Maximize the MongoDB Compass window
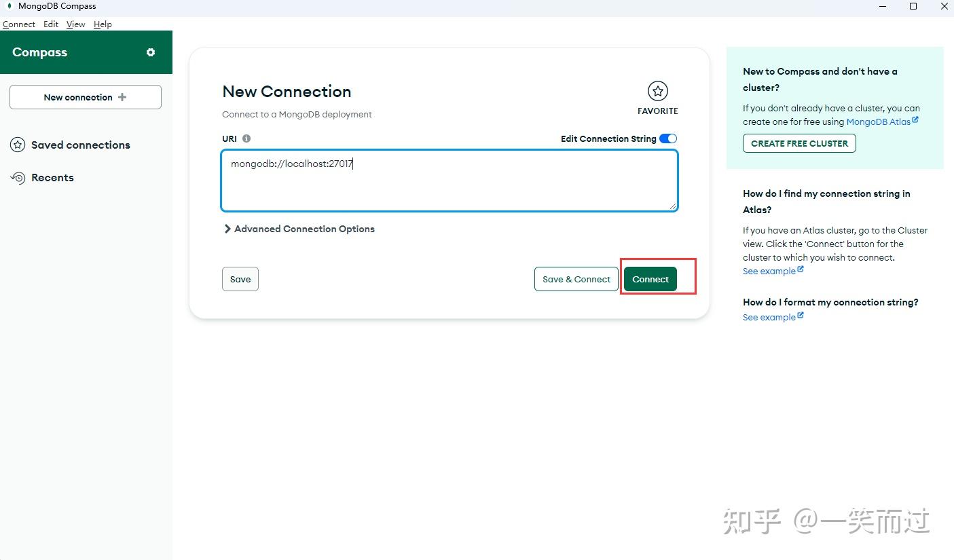 [x=913, y=6]
